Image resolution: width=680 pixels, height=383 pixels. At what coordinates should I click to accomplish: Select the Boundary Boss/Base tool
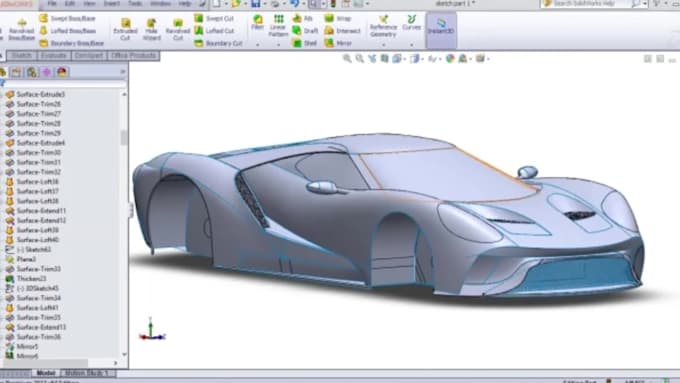(72, 43)
